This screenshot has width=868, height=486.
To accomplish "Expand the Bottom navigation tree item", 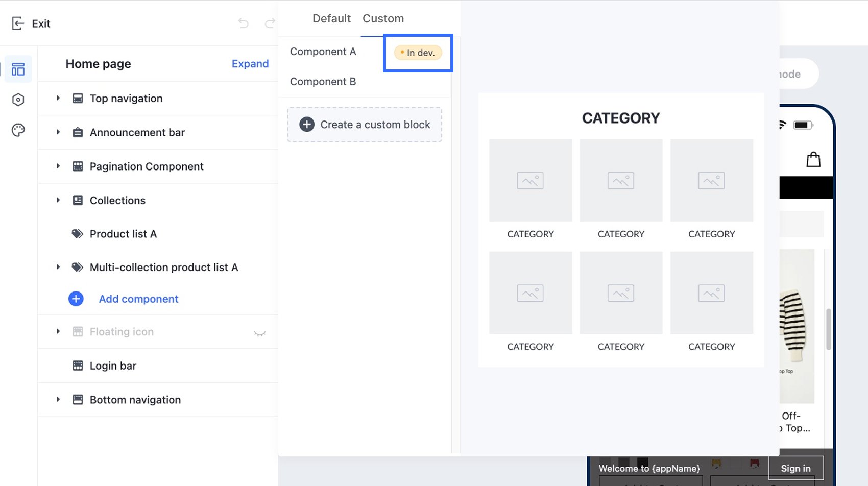I will coord(58,400).
